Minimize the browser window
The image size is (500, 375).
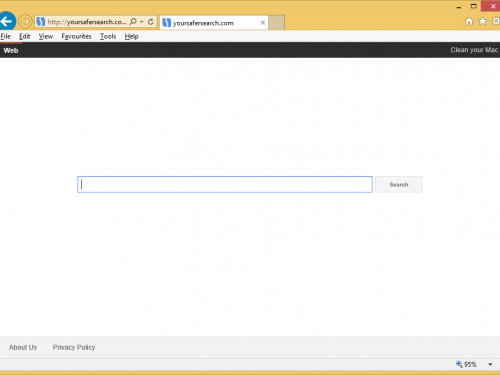459,7
